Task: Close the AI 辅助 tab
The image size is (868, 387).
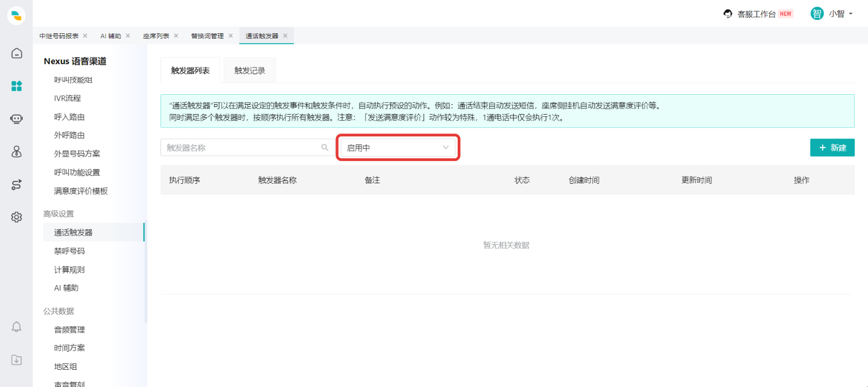Action: tap(128, 35)
